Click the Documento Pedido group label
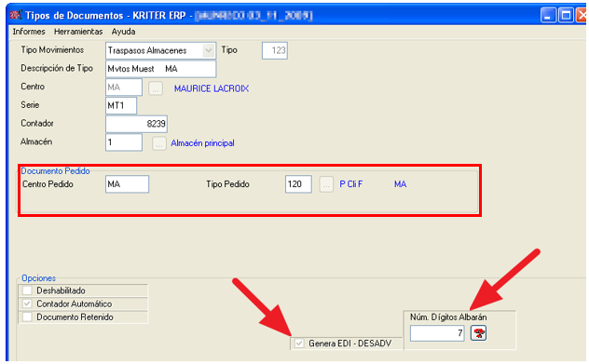Viewport: 589px width, 364px height. pos(55,171)
